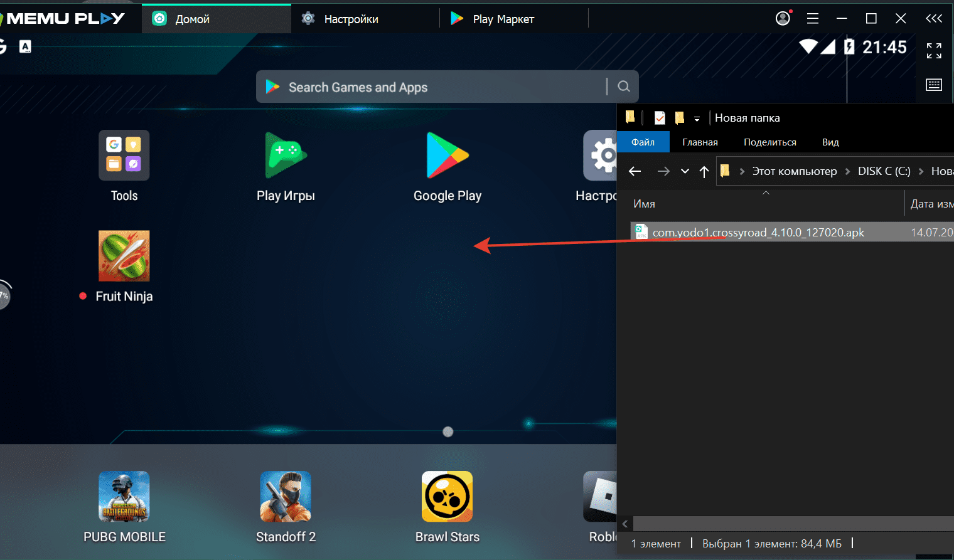Open the Tools folder icon
Screen dimensions: 954x560
tap(124, 156)
